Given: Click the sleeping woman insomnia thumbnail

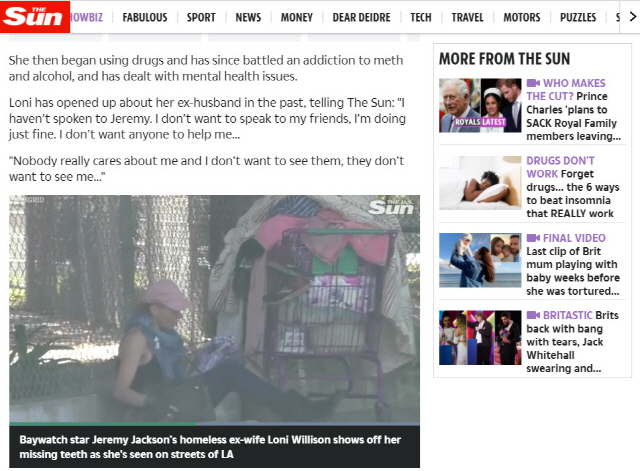Looking at the screenshot, I should [x=480, y=183].
